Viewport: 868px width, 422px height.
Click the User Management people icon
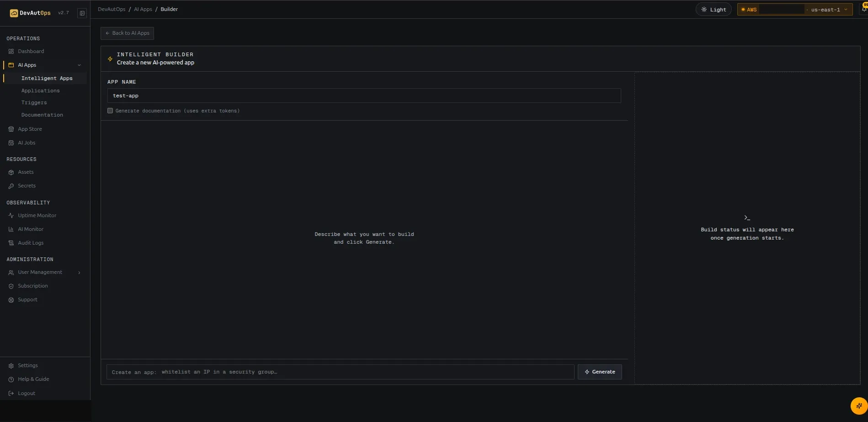11,272
